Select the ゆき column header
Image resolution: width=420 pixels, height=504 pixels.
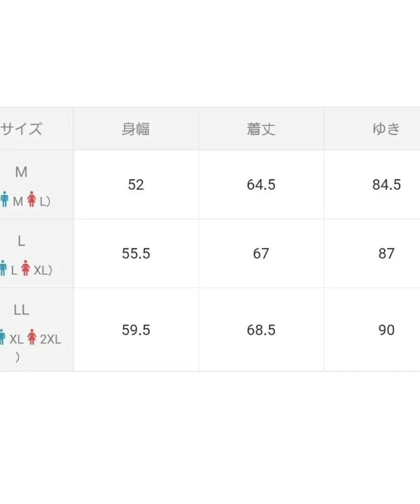(x=386, y=129)
